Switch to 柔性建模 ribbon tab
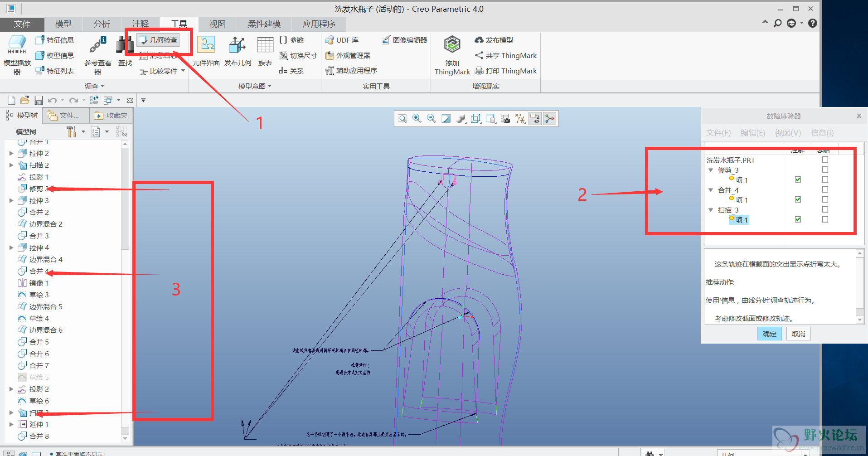 click(x=264, y=24)
